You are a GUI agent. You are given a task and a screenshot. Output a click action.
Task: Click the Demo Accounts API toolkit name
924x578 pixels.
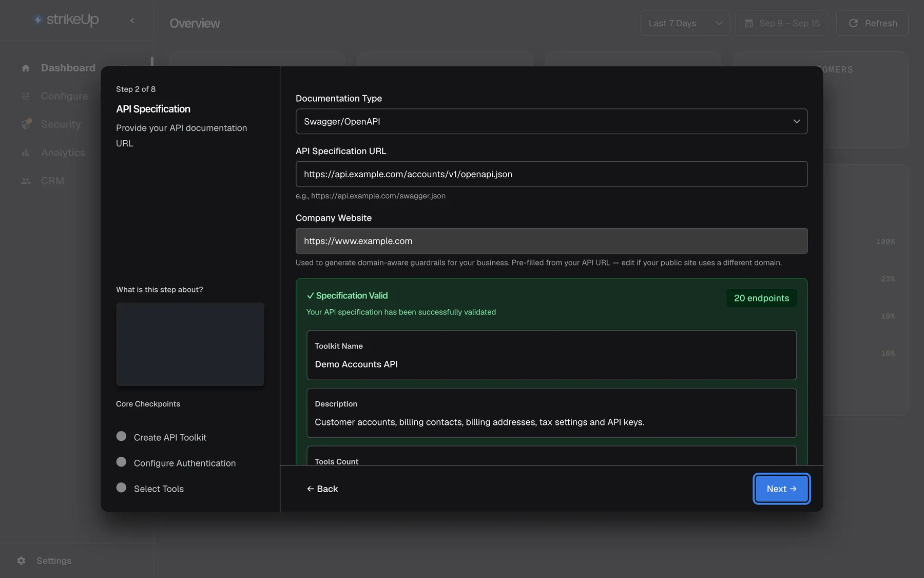point(356,364)
